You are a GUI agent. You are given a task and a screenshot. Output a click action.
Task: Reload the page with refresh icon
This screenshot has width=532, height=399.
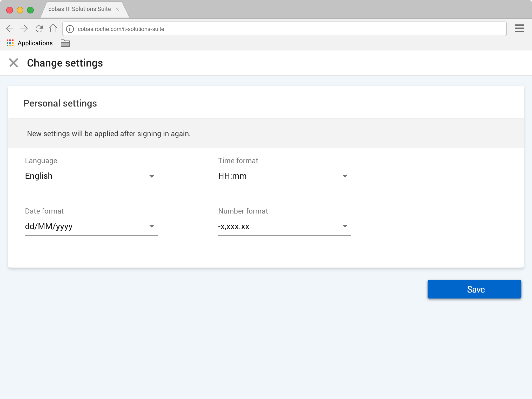coord(39,29)
